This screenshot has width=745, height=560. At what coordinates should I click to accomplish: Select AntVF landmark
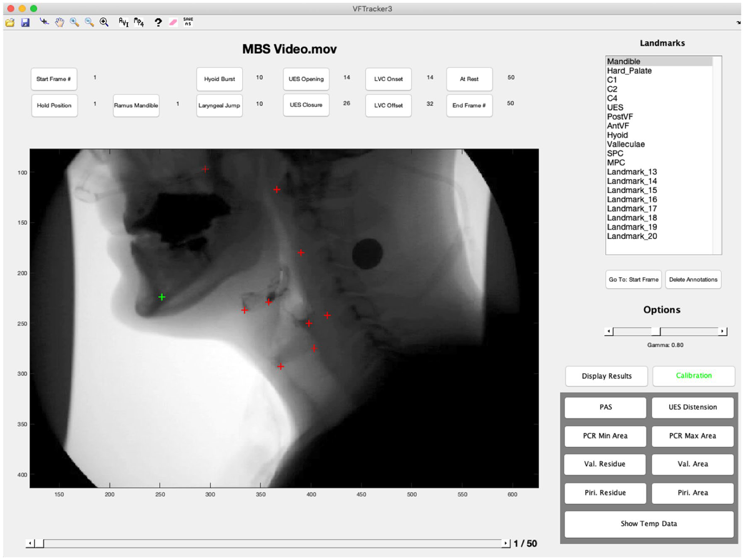(x=659, y=126)
